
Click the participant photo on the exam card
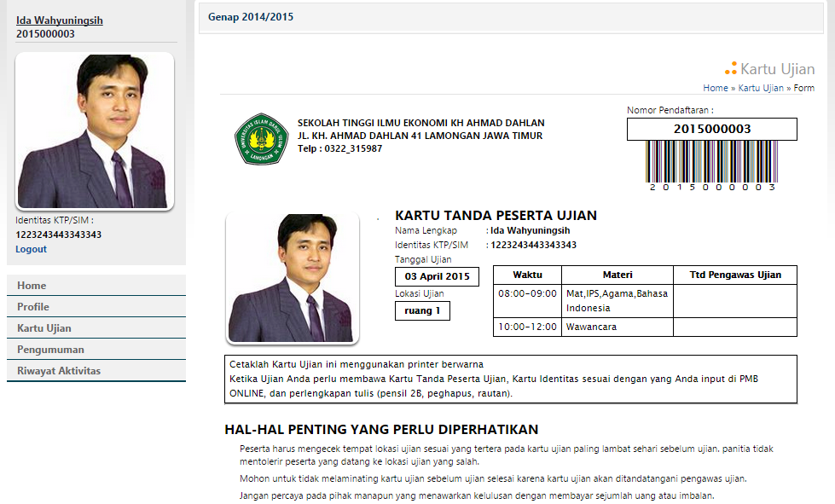292,278
